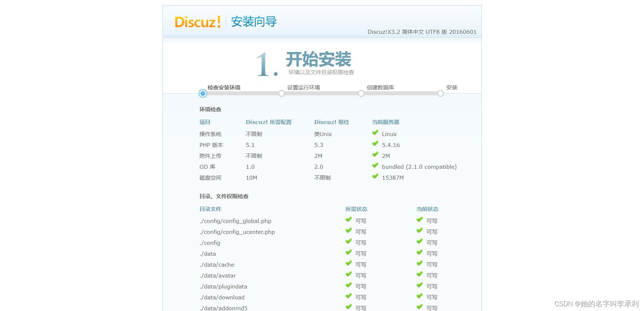The image size is (644, 311).
Task: Click the 目录文件 column header
Action: [210, 209]
